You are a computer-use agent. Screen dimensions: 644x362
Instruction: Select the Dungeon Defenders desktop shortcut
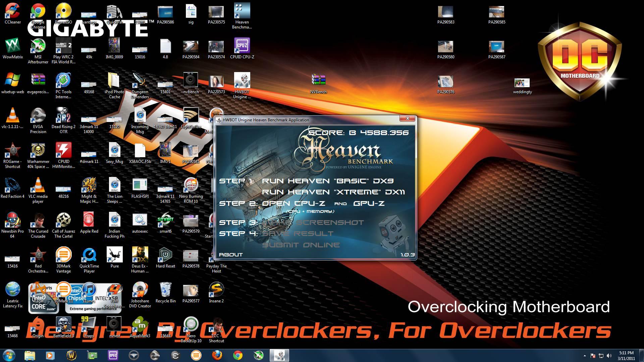(140, 86)
